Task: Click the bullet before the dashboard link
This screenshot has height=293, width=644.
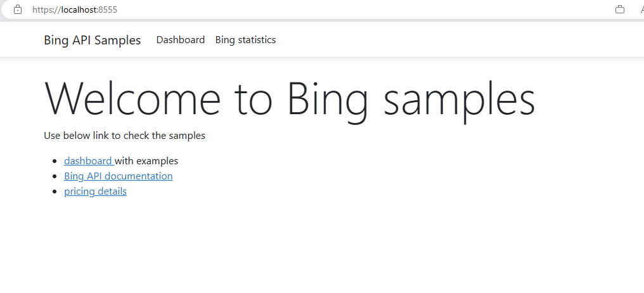Action: click(55, 161)
